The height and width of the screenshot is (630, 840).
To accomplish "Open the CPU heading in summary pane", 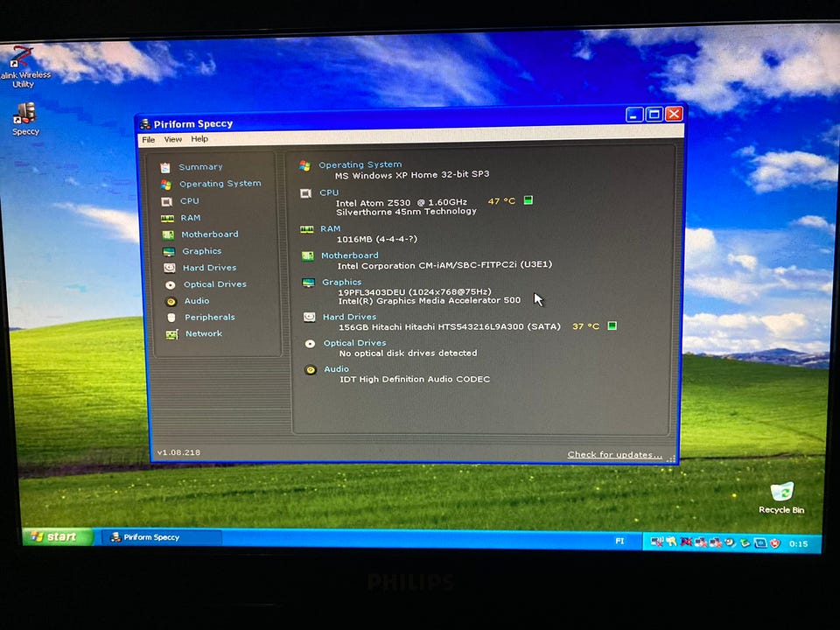I will [329, 192].
